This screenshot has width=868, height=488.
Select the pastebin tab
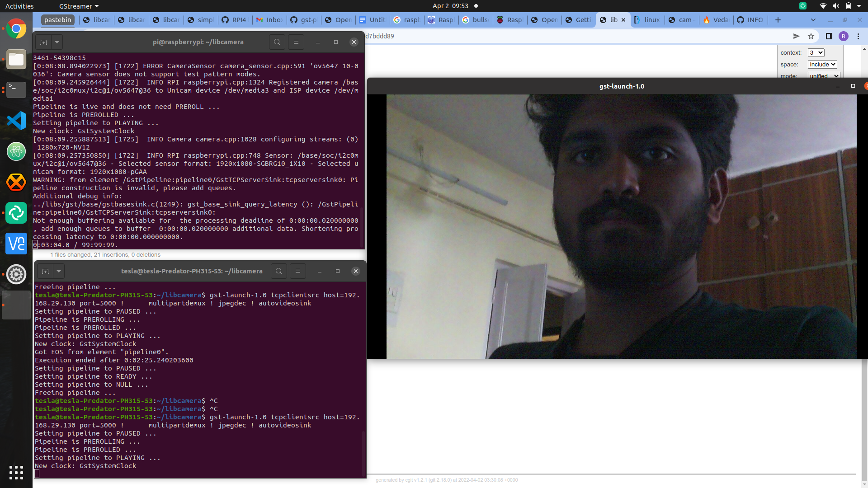57,20
